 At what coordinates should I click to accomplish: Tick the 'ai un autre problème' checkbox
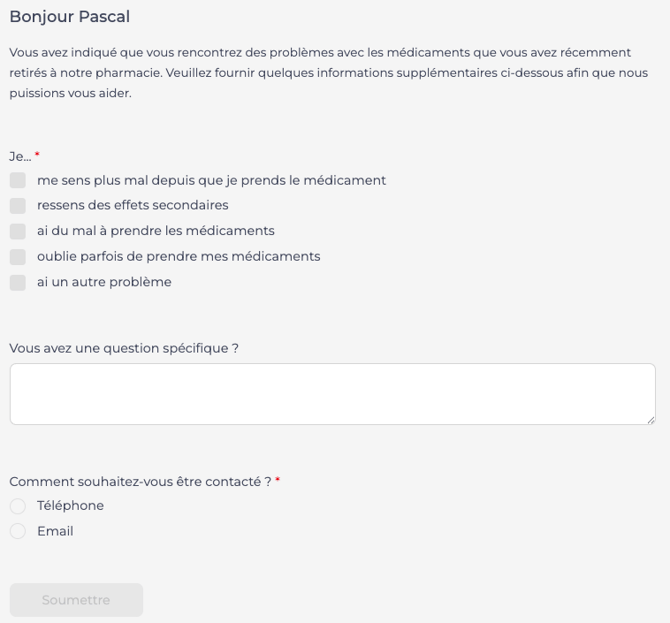(18, 283)
